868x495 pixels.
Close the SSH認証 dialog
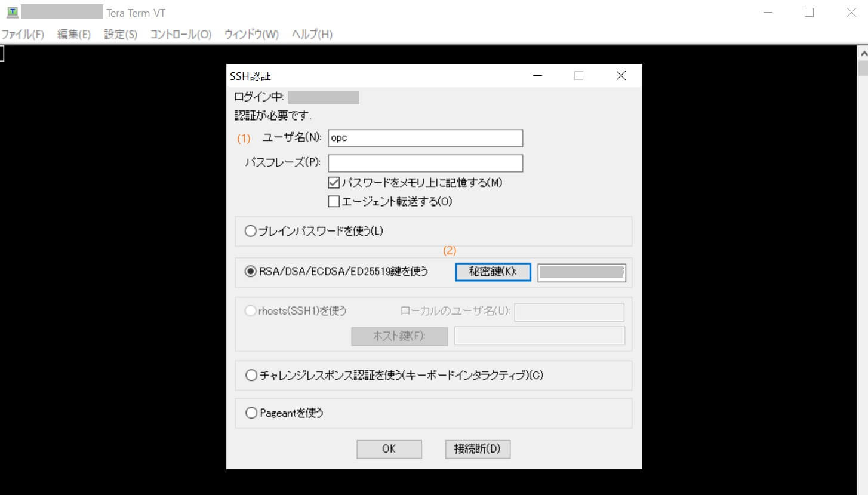[621, 76]
